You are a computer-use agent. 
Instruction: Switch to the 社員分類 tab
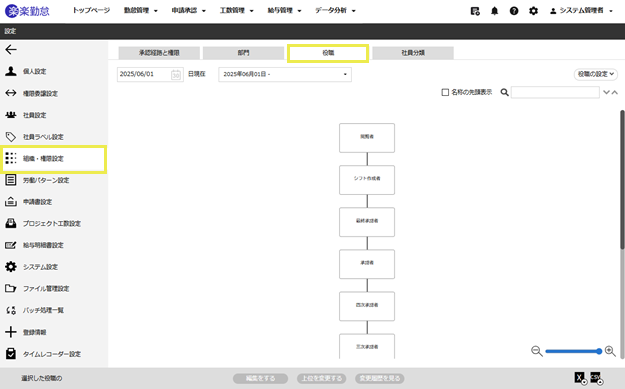pyautogui.click(x=413, y=53)
